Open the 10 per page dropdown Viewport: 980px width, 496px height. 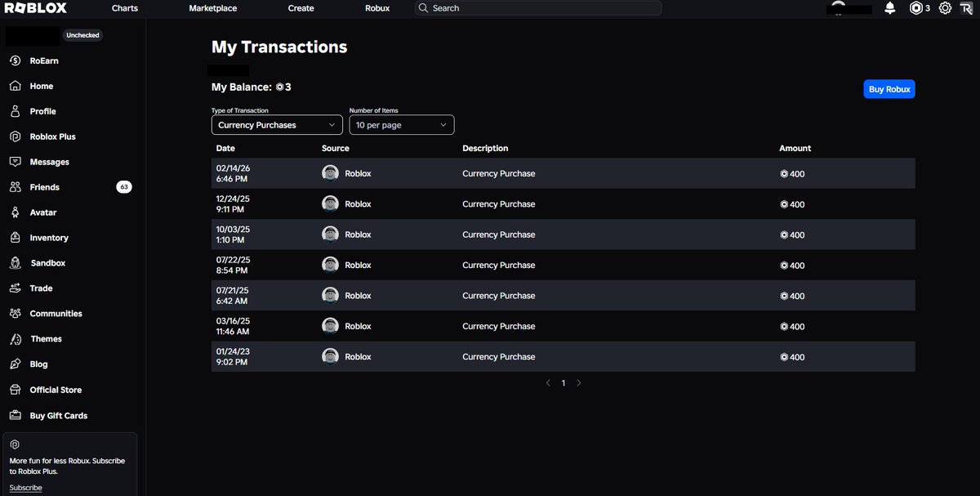coord(402,125)
